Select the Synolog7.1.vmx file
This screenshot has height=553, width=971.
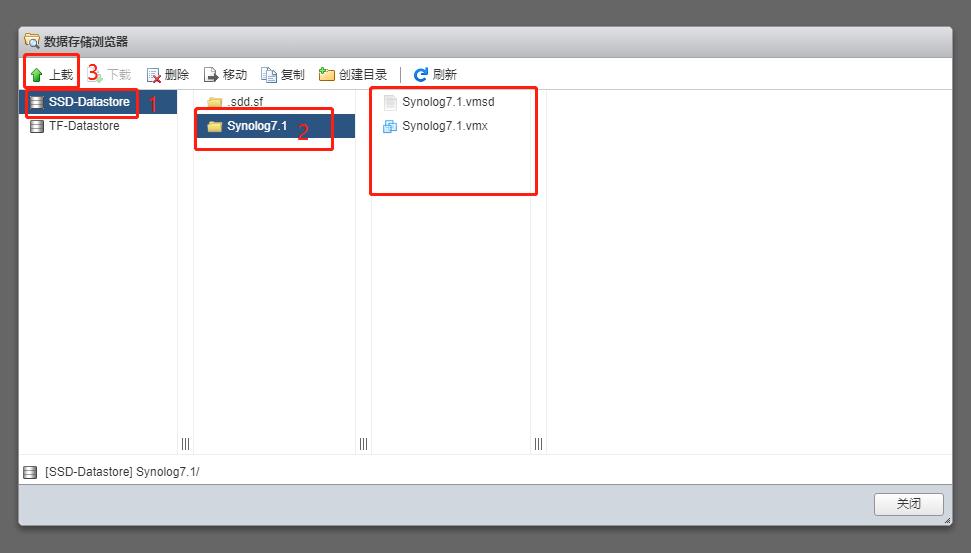451,126
